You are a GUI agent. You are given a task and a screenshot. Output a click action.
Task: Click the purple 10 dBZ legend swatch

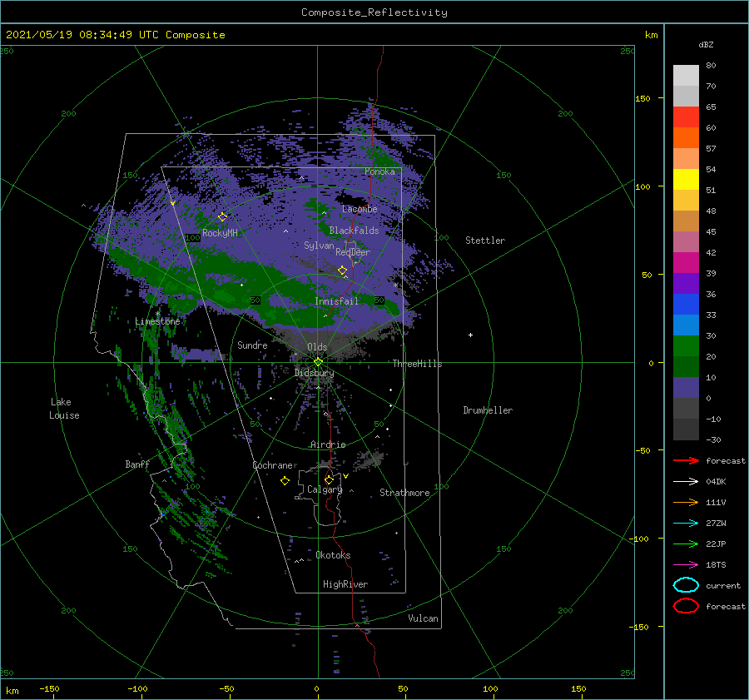[686, 388]
